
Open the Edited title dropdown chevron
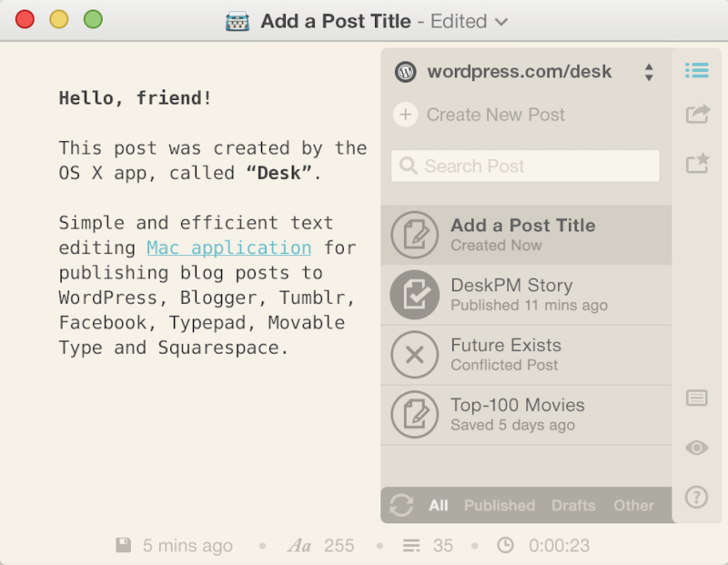(x=501, y=21)
